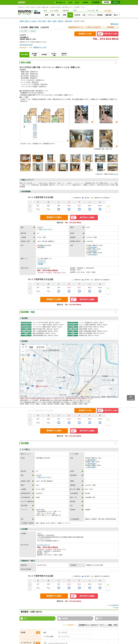Viewport: 138px width, 644px height.
Task: Click top orange 資料請求する(無料) button
Action: pos(85,34)
